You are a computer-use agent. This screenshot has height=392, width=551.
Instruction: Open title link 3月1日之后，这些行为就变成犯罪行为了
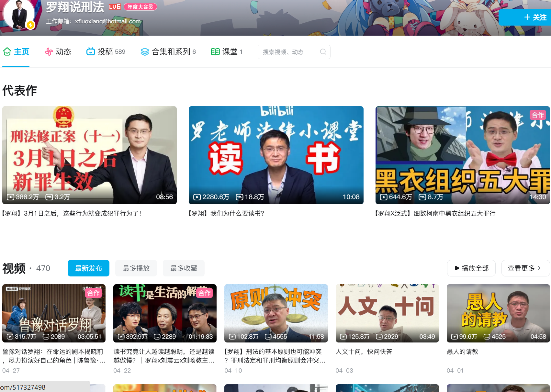pyautogui.click(x=72, y=213)
